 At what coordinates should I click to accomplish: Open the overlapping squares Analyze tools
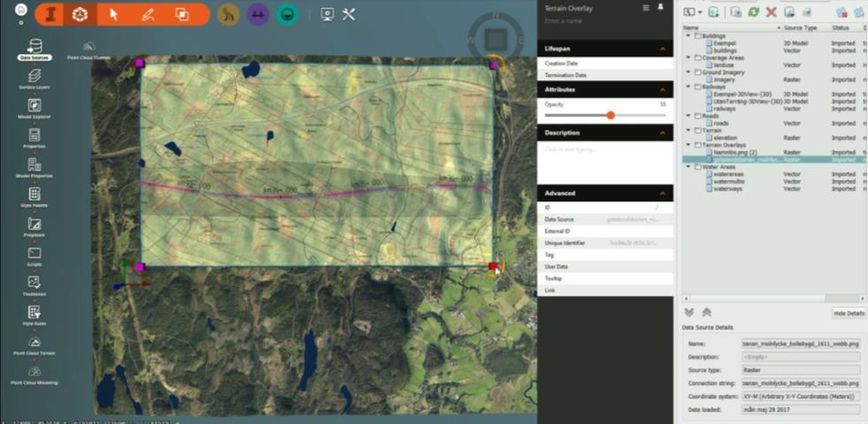(181, 14)
